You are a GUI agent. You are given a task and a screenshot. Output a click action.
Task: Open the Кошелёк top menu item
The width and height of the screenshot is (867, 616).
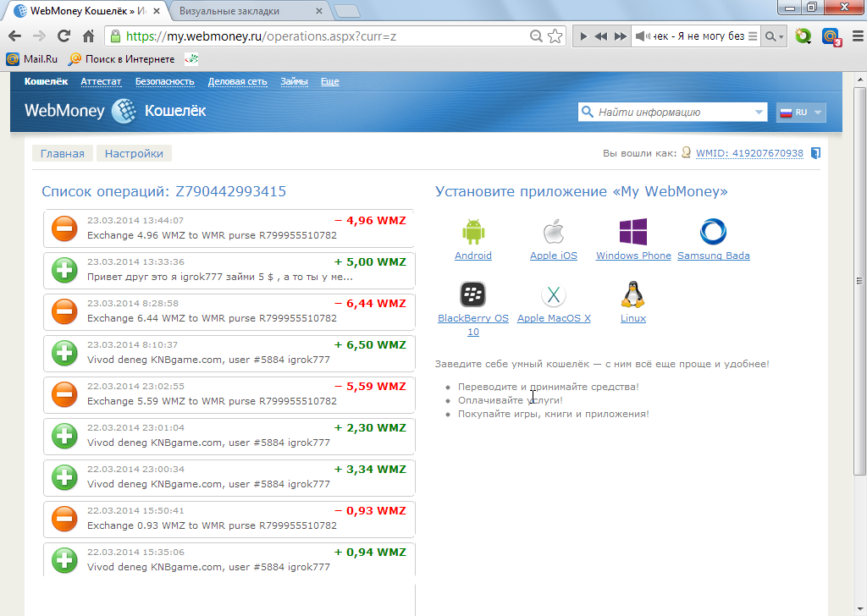tap(46, 81)
